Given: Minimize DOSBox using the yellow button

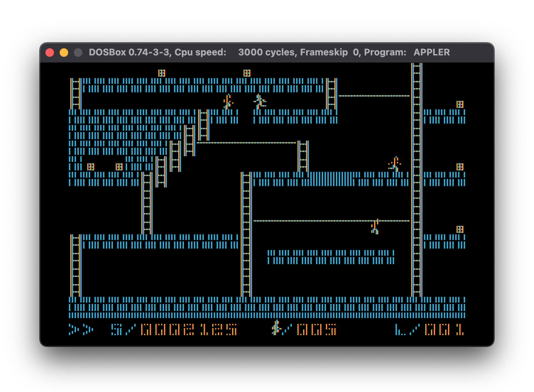Looking at the screenshot, I should coord(64,53).
